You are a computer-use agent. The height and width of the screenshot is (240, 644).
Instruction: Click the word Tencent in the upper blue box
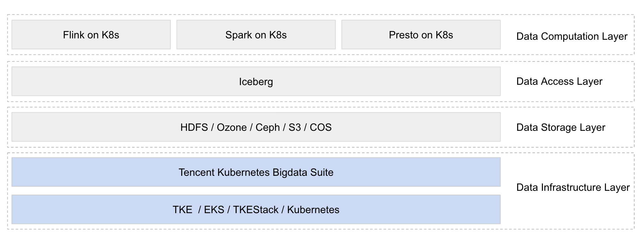(197, 172)
